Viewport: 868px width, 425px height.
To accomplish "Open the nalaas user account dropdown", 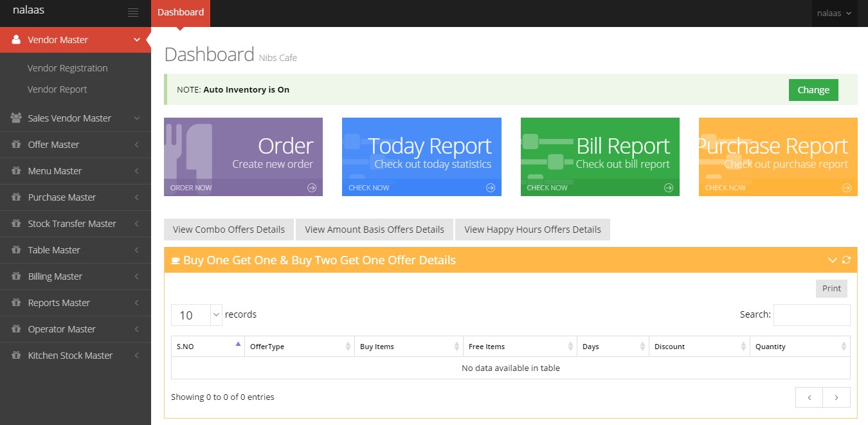I will pyautogui.click(x=834, y=13).
